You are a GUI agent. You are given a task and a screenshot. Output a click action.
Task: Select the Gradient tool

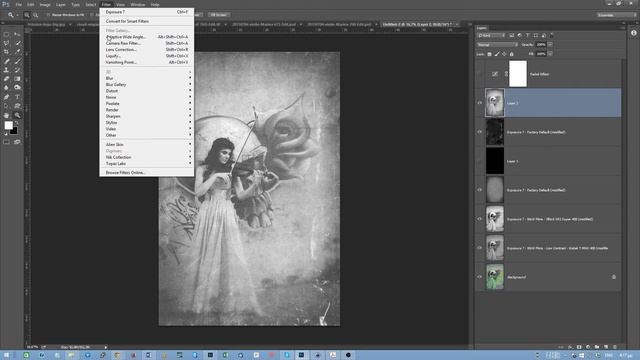tap(18, 79)
